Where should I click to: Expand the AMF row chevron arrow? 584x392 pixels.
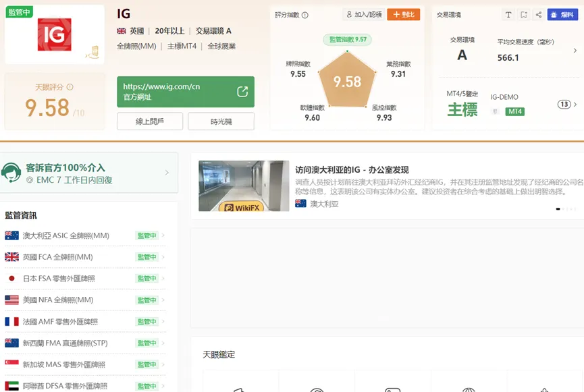(163, 321)
